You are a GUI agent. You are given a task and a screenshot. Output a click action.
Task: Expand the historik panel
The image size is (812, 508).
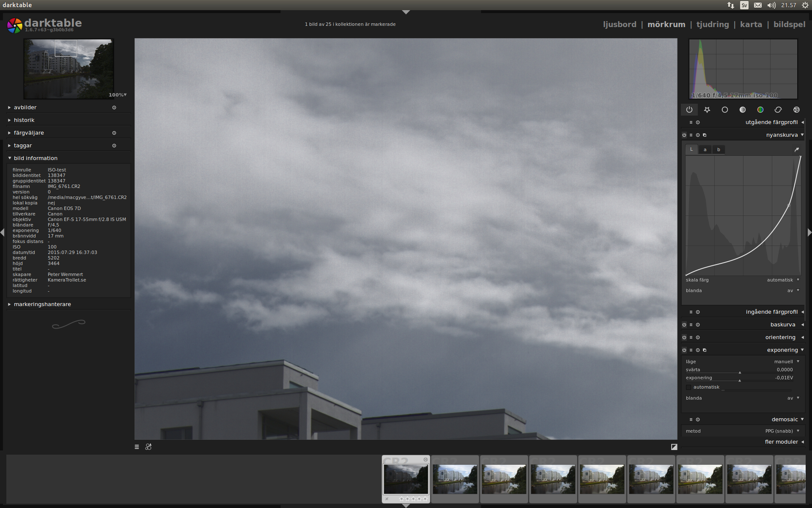pyautogui.click(x=24, y=120)
